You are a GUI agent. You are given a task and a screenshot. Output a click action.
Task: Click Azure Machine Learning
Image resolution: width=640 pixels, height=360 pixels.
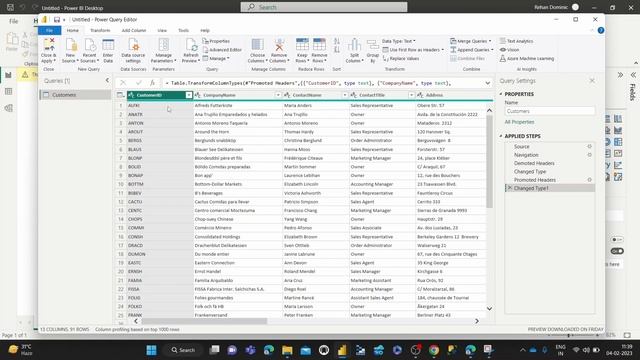click(527, 59)
